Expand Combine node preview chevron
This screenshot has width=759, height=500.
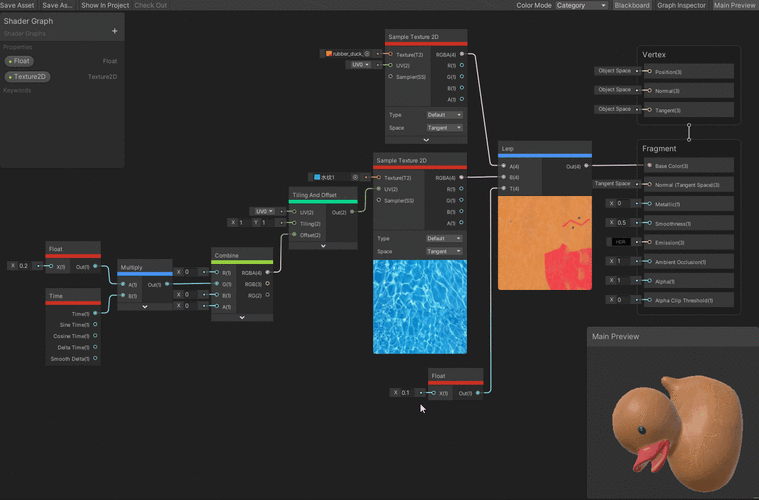click(242, 318)
